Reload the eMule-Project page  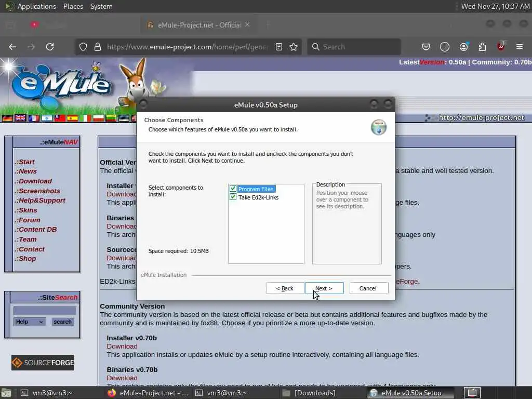click(x=50, y=47)
